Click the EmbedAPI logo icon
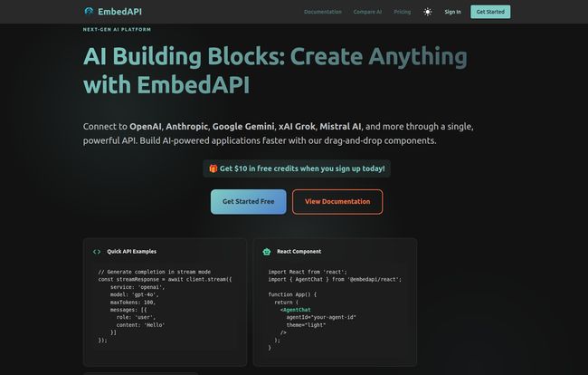588x375 pixels. pos(89,11)
